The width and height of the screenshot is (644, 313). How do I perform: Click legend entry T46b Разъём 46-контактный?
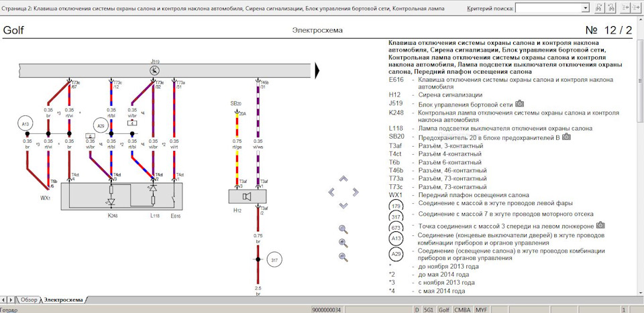[438, 170]
